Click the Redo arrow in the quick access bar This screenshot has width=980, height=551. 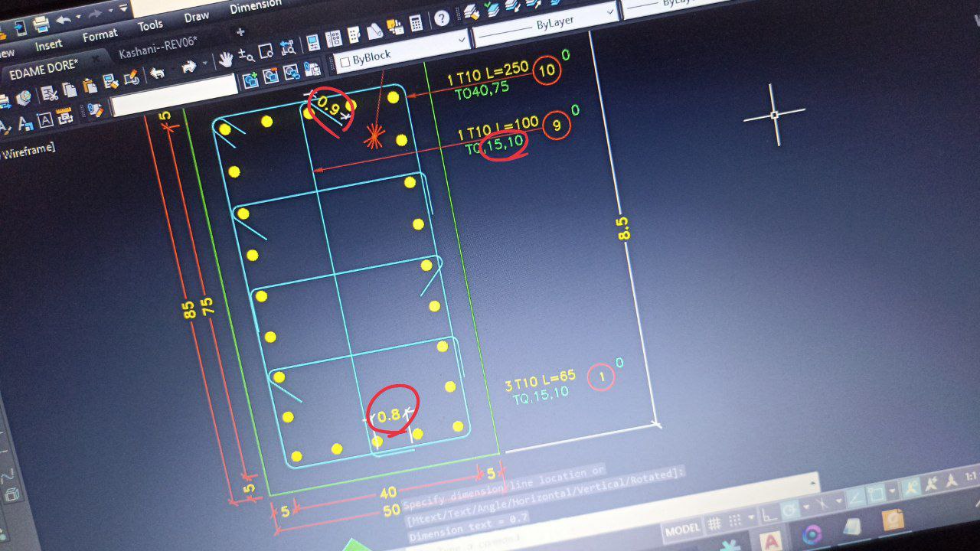95,13
